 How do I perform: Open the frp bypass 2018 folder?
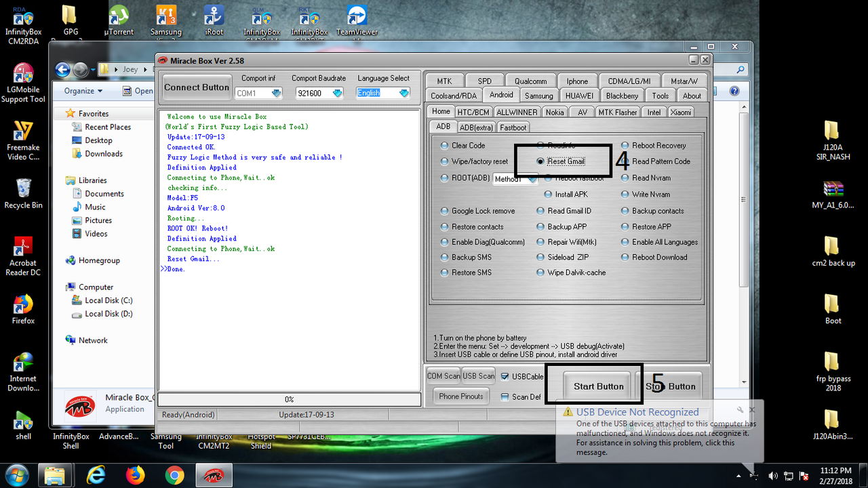click(x=833, y=372)
